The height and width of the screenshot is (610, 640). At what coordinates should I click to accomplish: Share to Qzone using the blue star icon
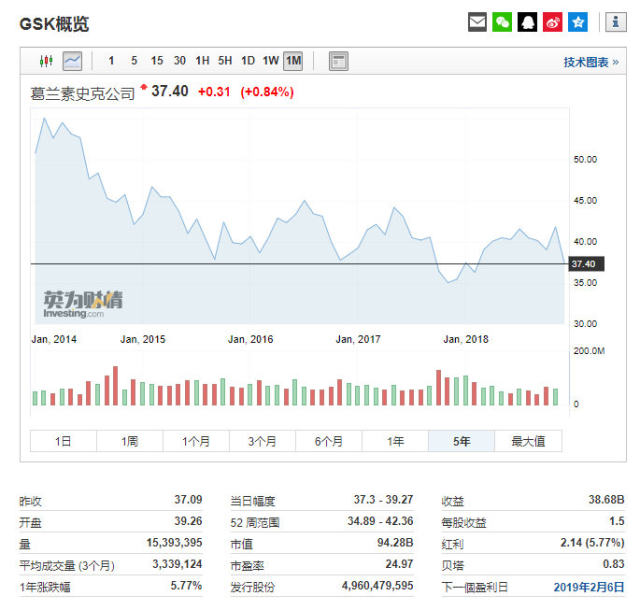(x=578, y=22)
